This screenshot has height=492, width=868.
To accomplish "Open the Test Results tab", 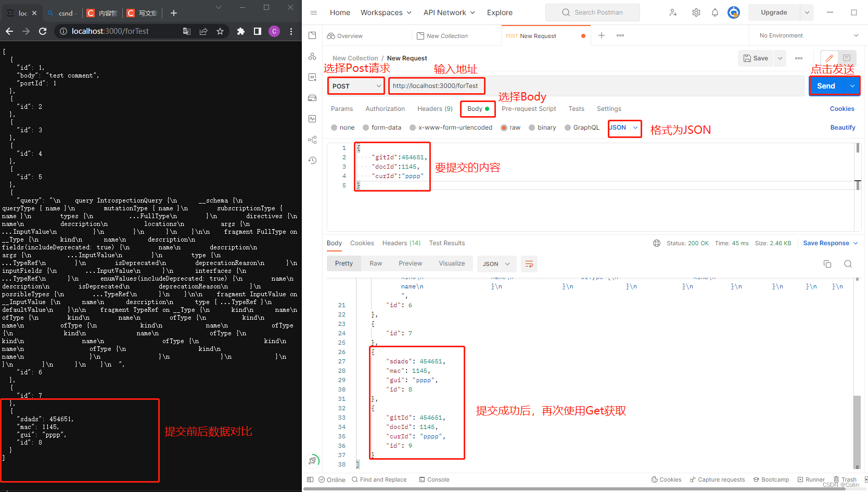I will click(x=446, y=243).
